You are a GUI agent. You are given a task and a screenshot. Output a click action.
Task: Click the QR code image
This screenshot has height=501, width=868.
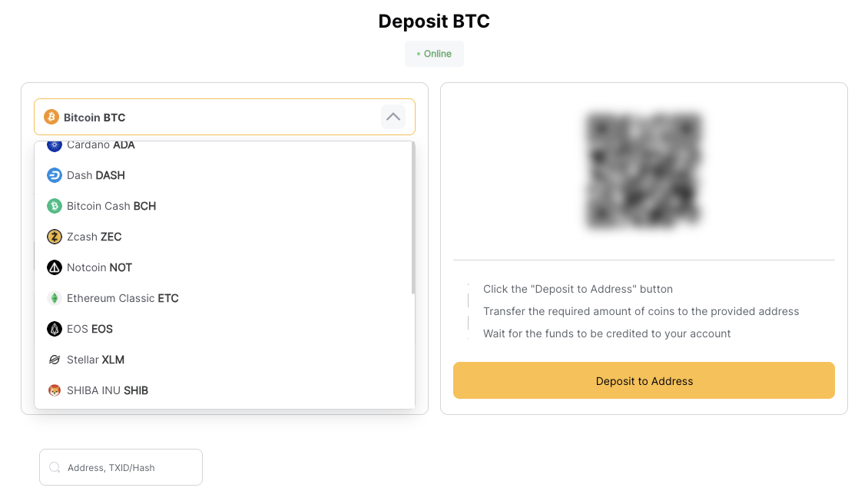click(x=644, y=171)
